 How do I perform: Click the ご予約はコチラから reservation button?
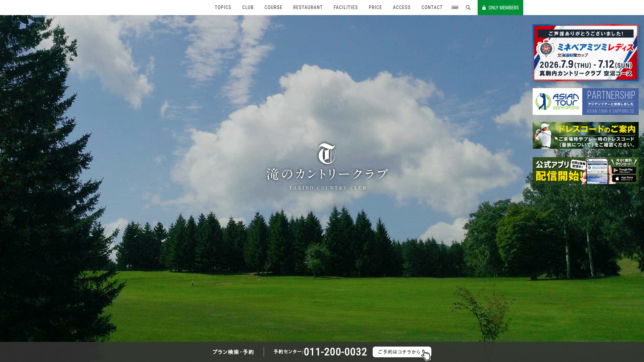click(402, 352)
